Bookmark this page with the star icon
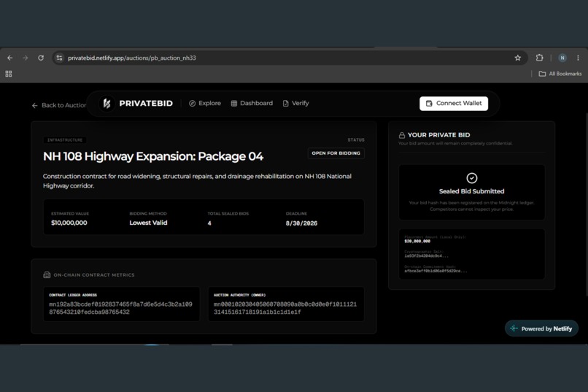 tap(517, 58)
